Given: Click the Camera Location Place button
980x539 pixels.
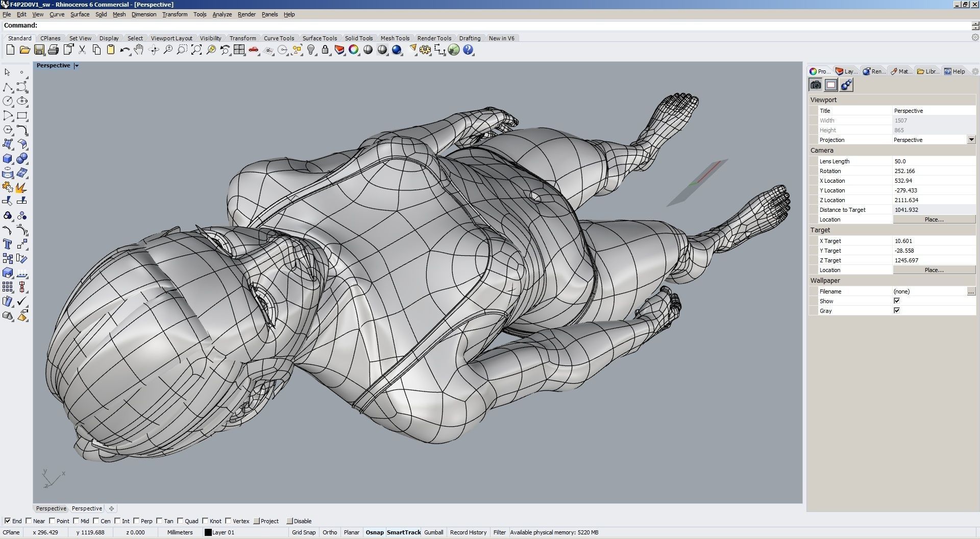Looking at the screenshot, I should [x=934, y=219].
